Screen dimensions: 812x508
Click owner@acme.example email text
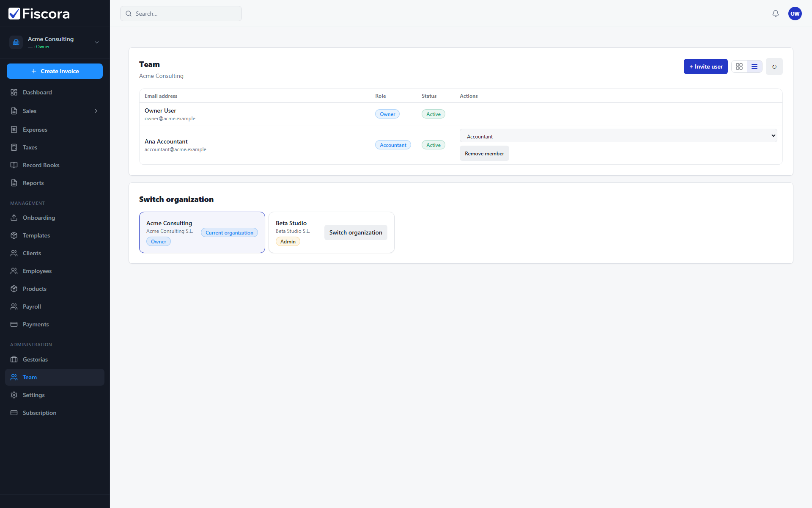pyautogui.click(x=170, y=119)
